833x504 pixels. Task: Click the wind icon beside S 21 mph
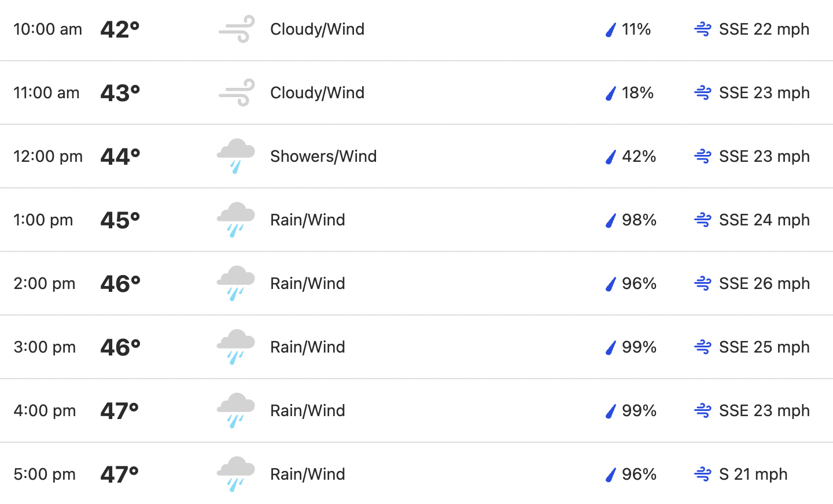click(x=703, y=474)
